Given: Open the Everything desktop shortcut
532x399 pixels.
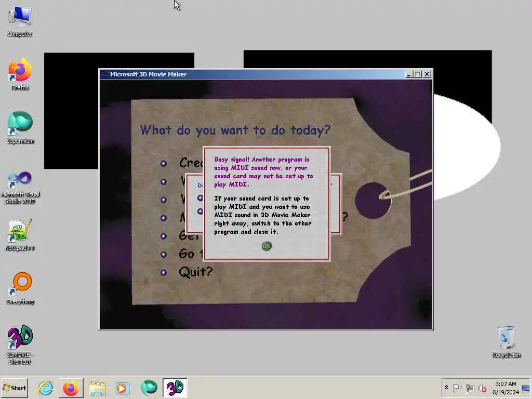Looking at the screenshot, I should [x=20, y=288].
